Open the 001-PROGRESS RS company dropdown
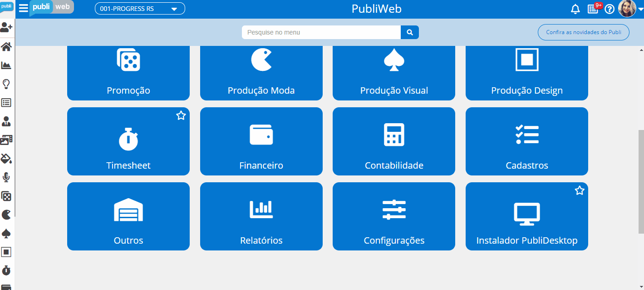 pos(140,9)
